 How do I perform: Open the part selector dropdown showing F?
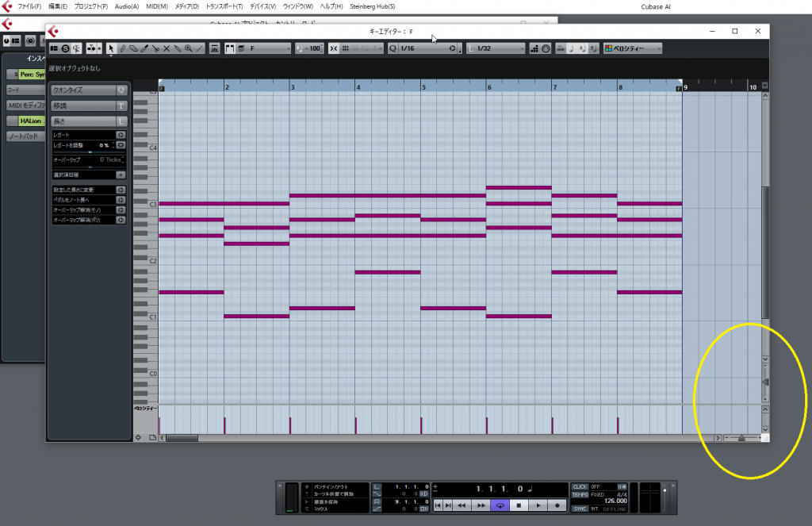[270, 48]
